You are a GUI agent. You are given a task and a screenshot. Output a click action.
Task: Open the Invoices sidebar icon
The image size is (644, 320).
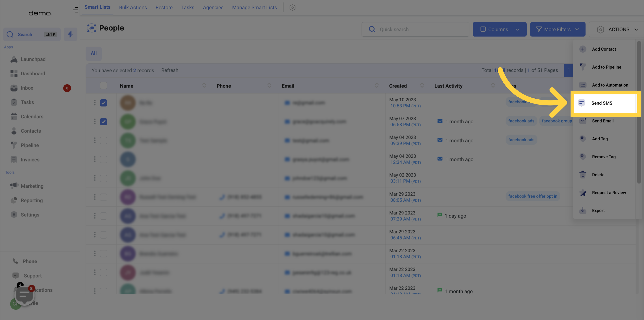tap(14, 159)
